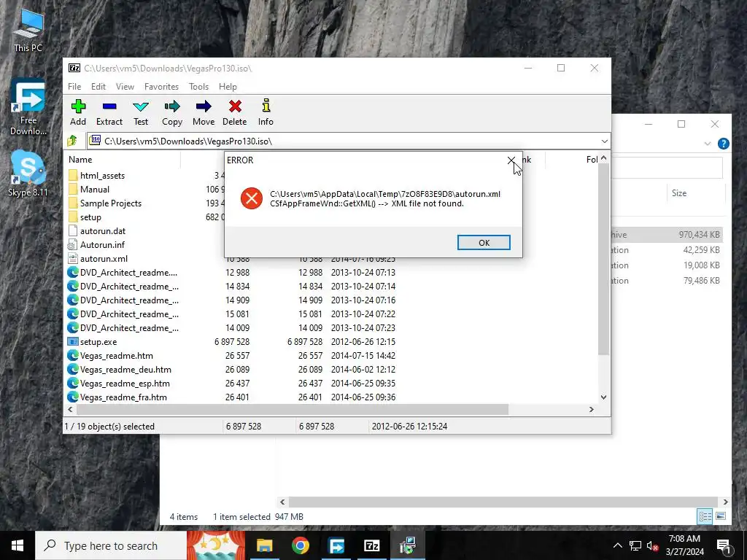Click the down arrow of vertical scrollbar
The image size is (747, 560).
[x=603, y=397]
